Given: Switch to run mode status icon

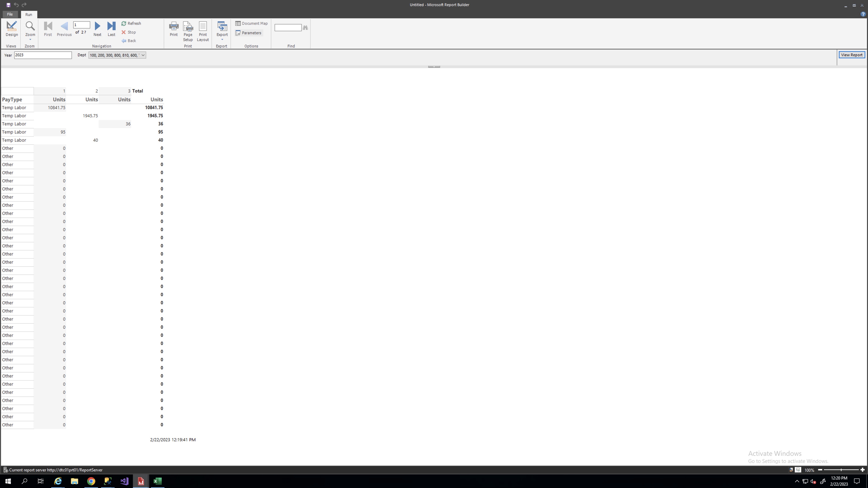Looking at the screenshot, I should point(798,470).
